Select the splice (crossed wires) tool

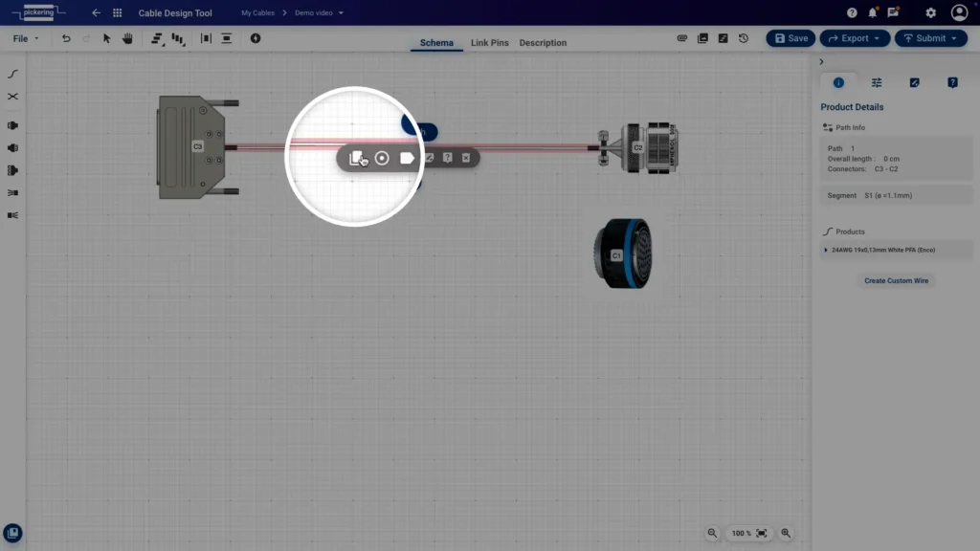(12, 97)
